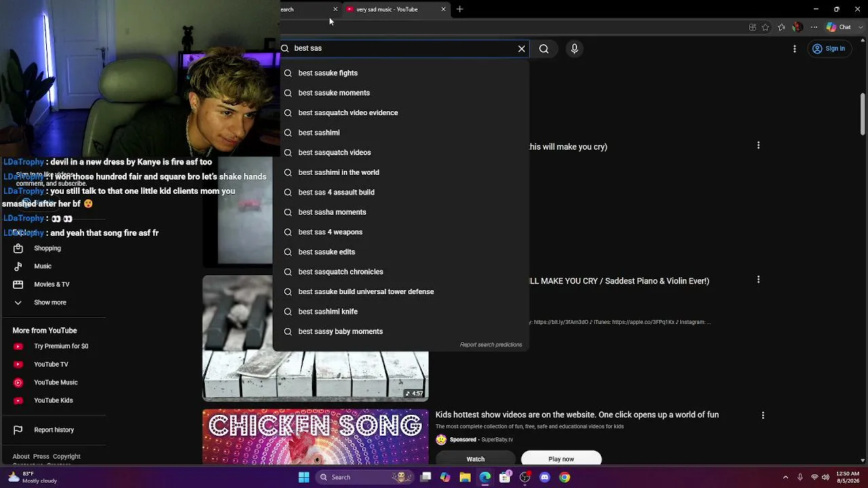Pick 'best sasquatch chronicles' suggestion

point(401,272)
